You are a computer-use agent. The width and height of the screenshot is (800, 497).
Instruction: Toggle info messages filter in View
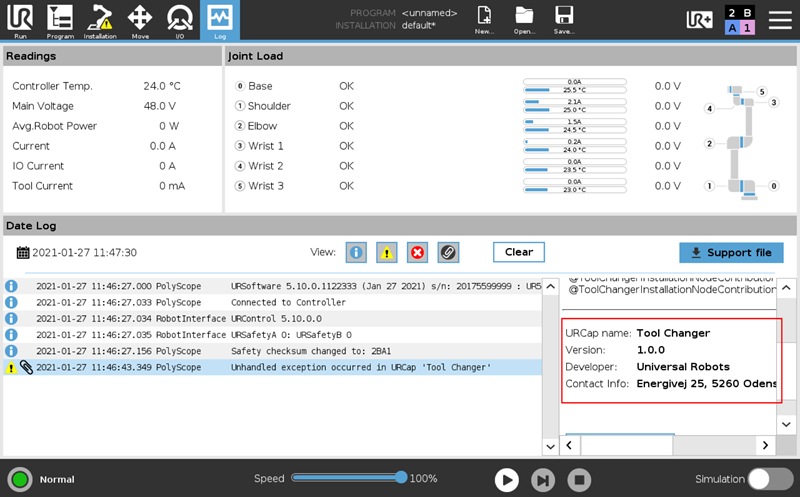click(x=356, y=252)
